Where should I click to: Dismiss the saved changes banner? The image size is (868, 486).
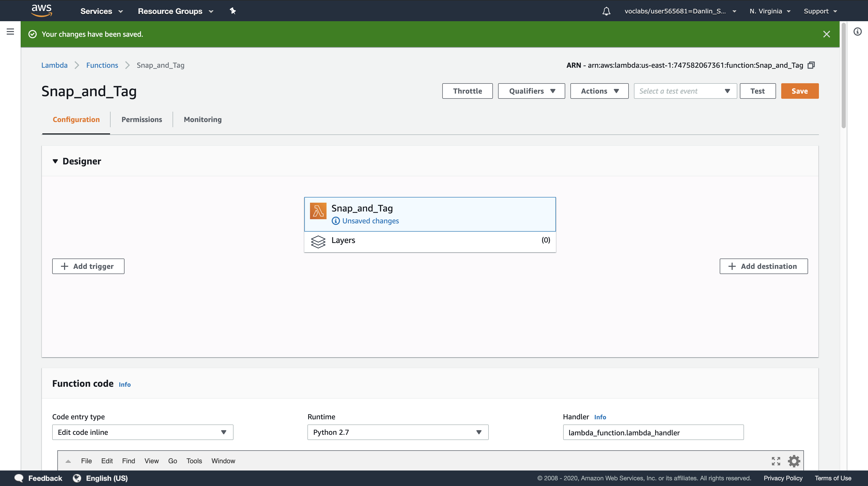pos(826,34)
